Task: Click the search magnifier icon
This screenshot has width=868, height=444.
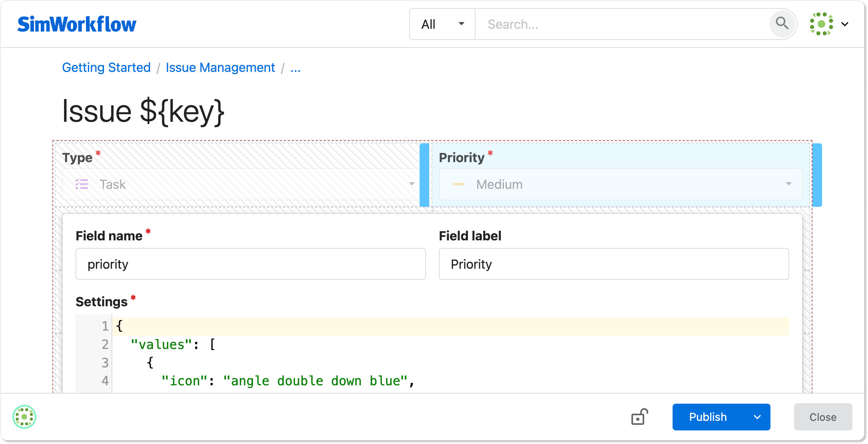Action: coord(782,24)
